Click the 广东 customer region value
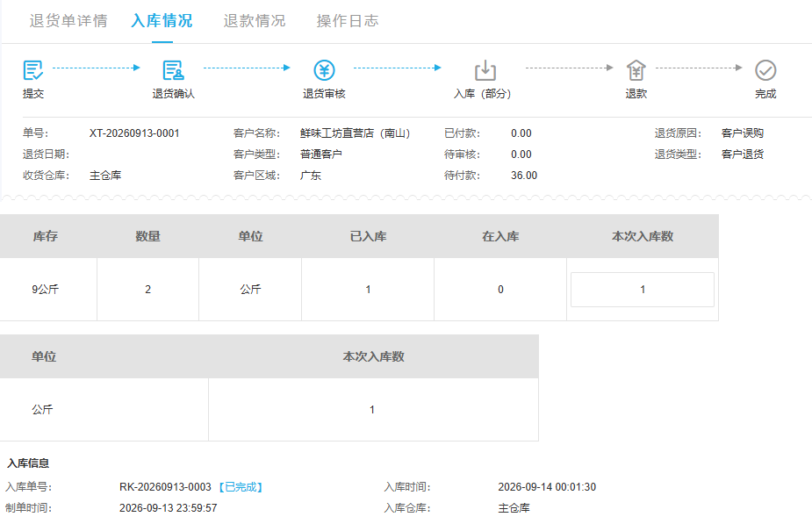The image size is (812, 524). click(310, 176)
